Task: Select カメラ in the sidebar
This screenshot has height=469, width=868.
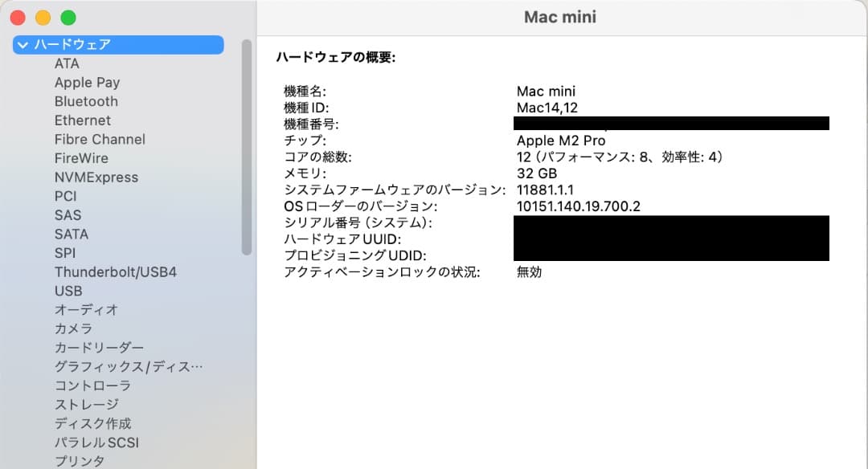Action: click(75, 328)
